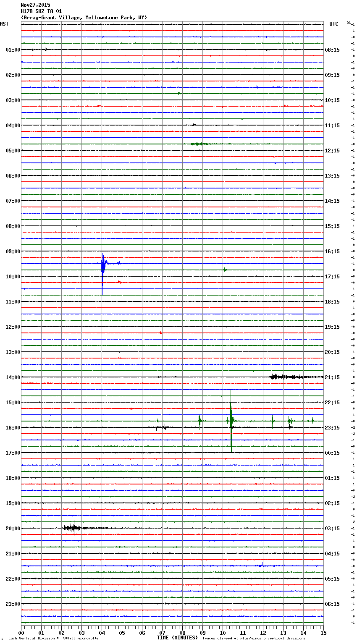The width and height of the screenshot is (357, 644).
Task: Click the 11:15 UTC time label
Action: click(332, 126)
